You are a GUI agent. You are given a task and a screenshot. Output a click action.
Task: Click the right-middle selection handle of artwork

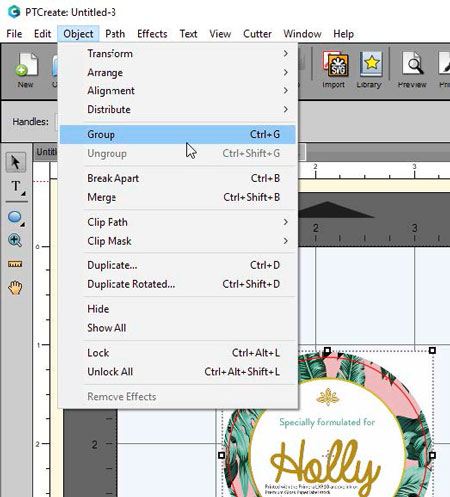(432, 455)
